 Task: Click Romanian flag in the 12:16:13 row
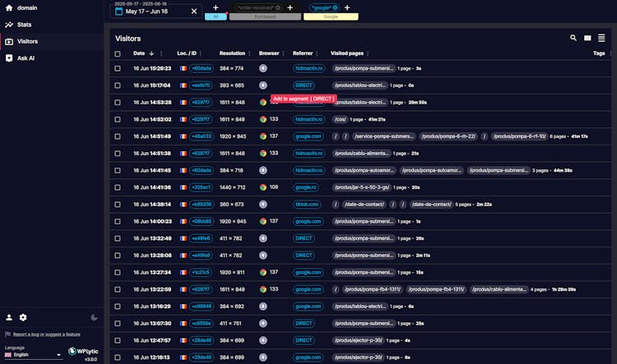pyautogui.click(x=183, y=357)
